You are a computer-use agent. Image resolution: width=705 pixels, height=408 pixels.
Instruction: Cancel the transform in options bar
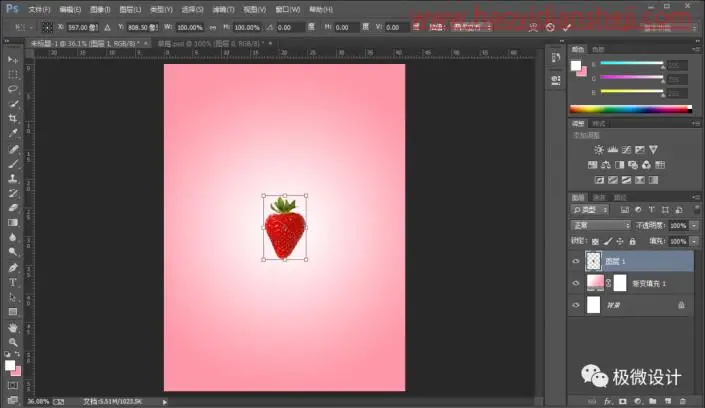[x=550, y=27]
